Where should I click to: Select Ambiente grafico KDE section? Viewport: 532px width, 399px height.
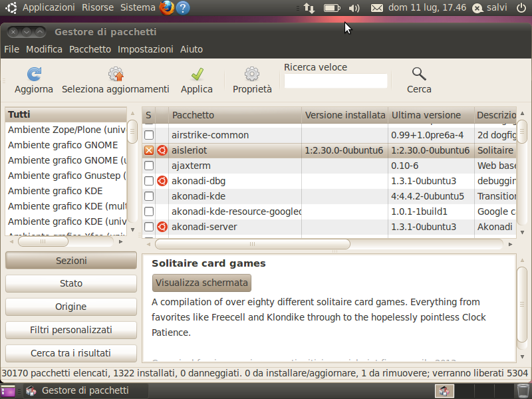tap(66, 191)
